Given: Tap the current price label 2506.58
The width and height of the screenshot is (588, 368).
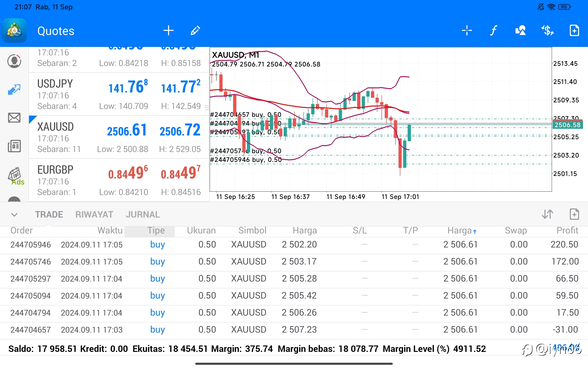Looking at the screenshot, I should tap(567, 125).
